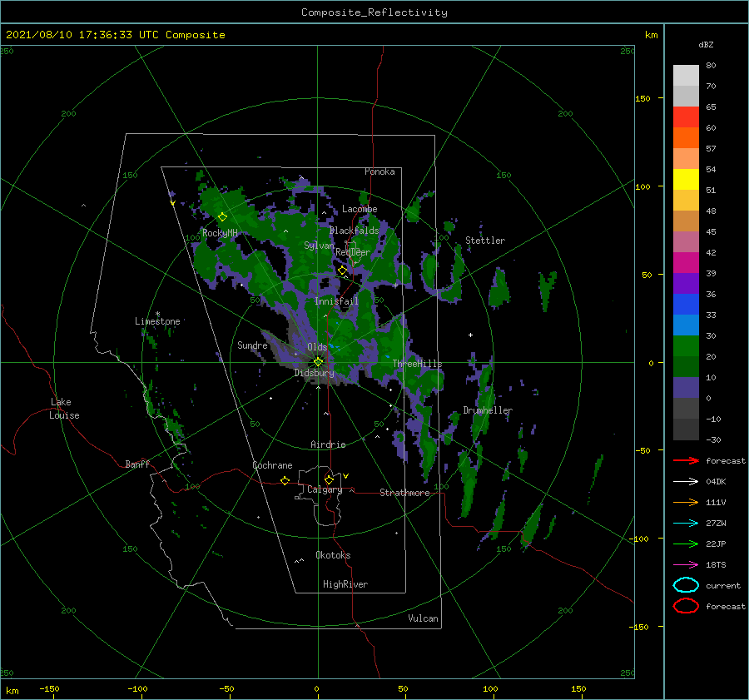Image resolution: width=749 pixels, height=700 pixels.
Task: Click the red 60–65 dBZ legend swatch
Action: [686, 117]
